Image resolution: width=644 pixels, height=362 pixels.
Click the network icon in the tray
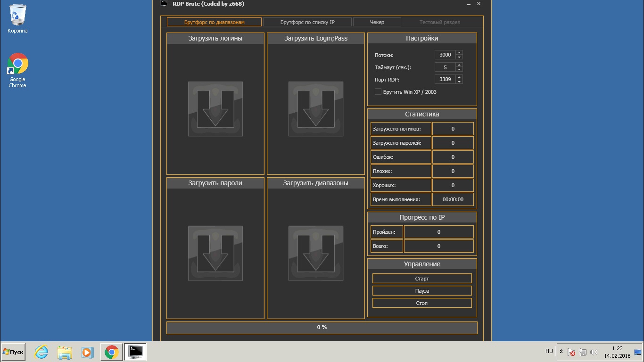[583, 352]
